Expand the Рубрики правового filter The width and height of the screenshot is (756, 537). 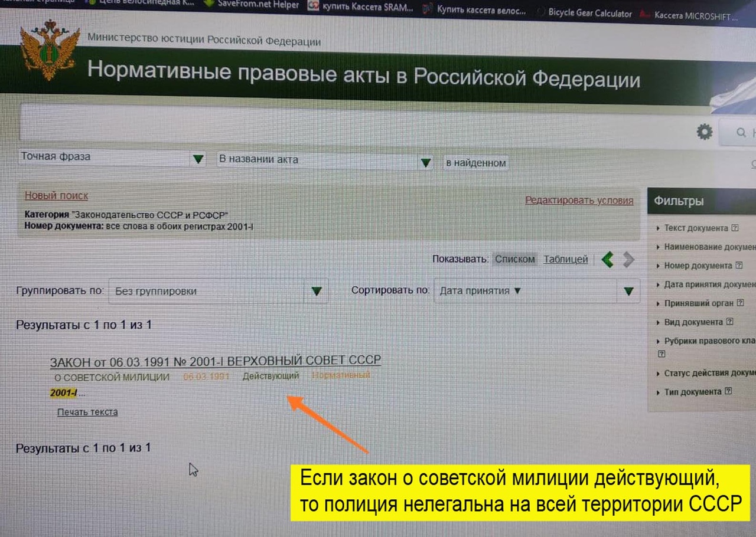pyautogui.click(x=706, y=341)
